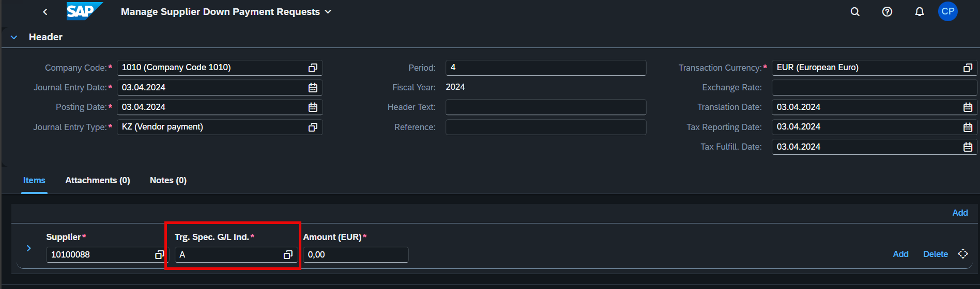Open the search magnifier icon

[x=855, y=11]
